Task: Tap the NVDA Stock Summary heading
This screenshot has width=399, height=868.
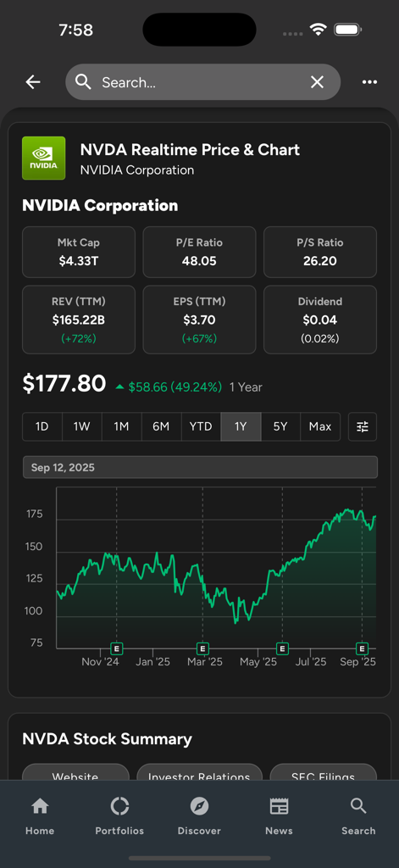Action: (x=108, y=739)
